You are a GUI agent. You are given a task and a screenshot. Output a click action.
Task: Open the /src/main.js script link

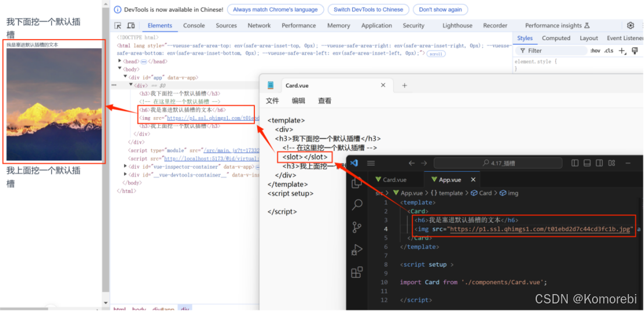pyautogui.click(x=231, y=150)
